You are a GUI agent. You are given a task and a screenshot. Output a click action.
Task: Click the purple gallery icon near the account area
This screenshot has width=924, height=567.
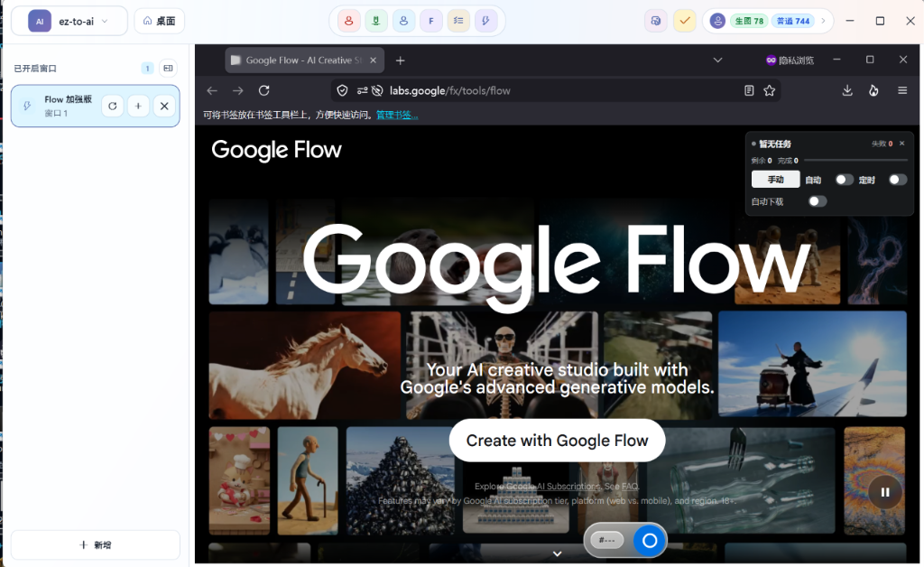tap(656, 22)
